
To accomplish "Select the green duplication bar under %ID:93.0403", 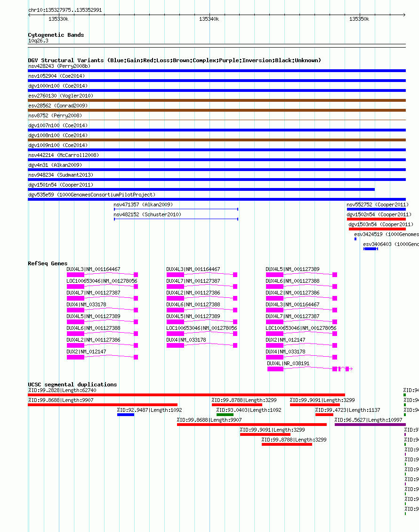I will coord(225,415).
